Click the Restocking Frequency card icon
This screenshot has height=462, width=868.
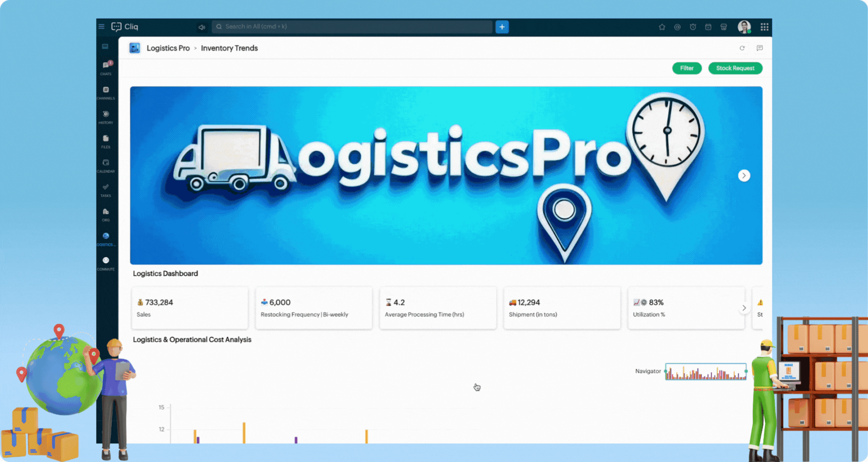pyautogui.click(x=264, y=302)
